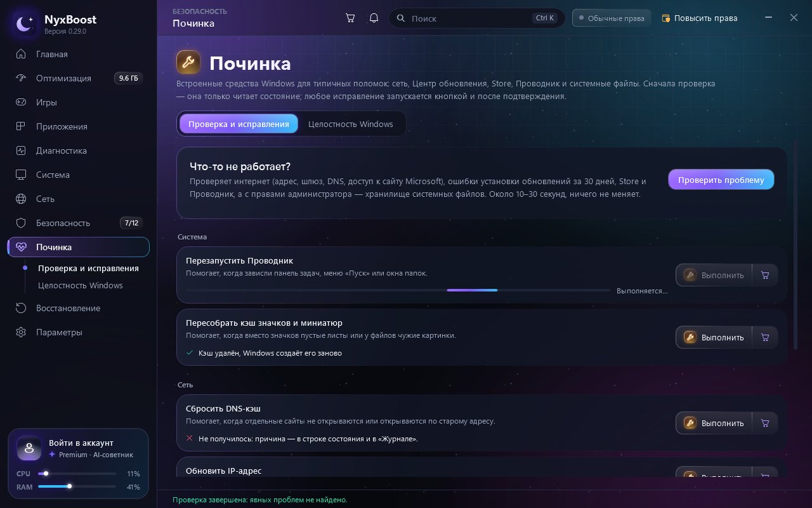
Task: Click the Восстановление restore icon
Action: pyautogui.click(x=22, y=308)
